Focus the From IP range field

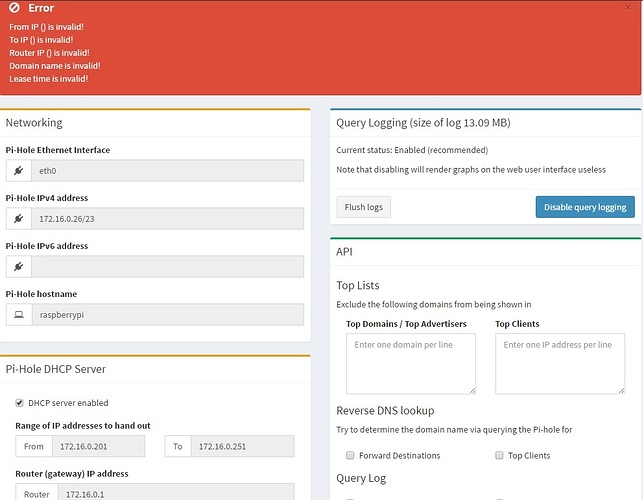click(x=99, y=446)
